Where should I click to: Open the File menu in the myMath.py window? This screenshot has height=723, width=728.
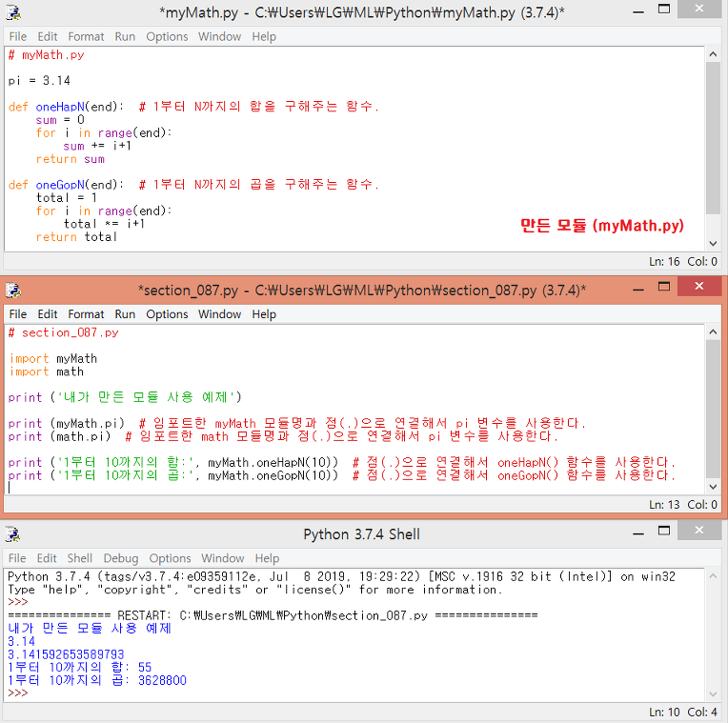(x=18, y=36)
